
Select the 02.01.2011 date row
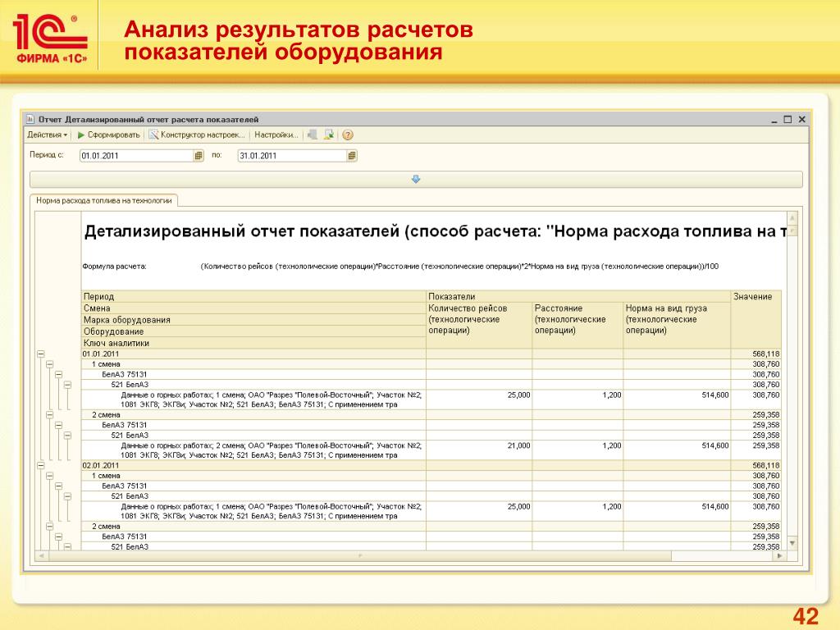tap(431, 466)
